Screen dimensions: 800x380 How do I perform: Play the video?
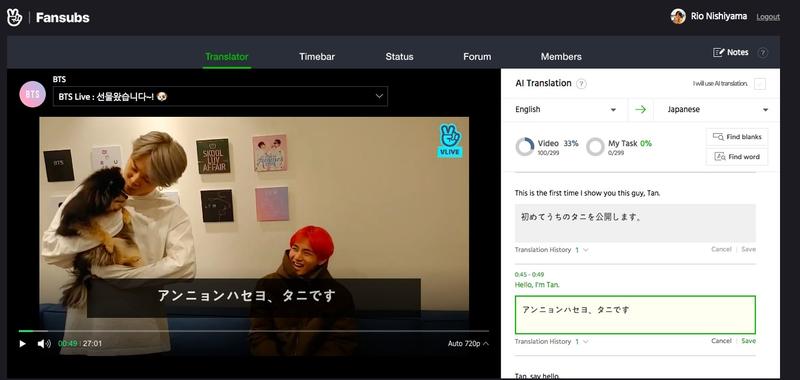(x=22, y=344)
